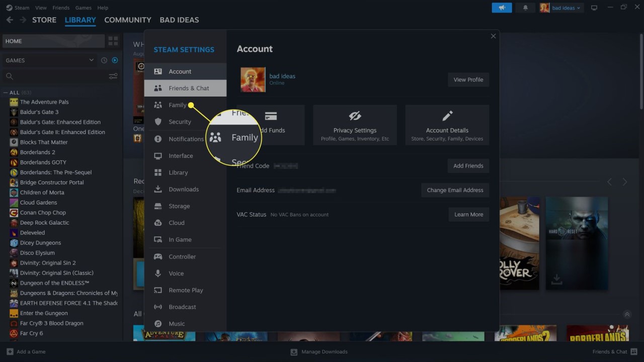
Task: Click the Downloads arrow icon in settings
Action: point(158,189)
